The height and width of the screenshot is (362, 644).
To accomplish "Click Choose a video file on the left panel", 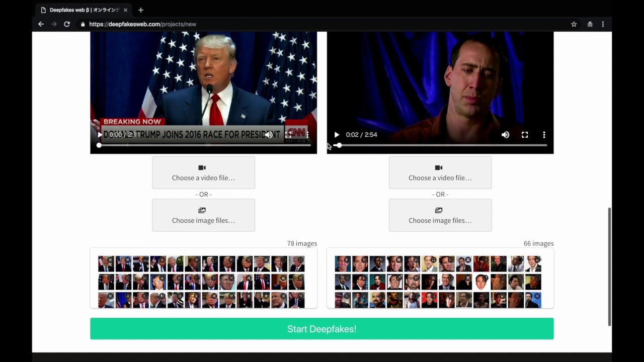I will 203,177.
